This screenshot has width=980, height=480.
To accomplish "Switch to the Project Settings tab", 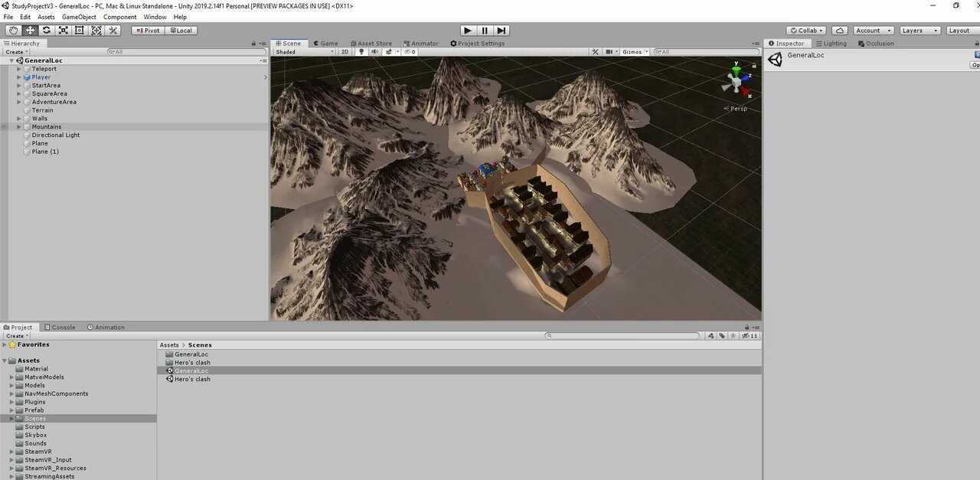I will [478, 44].
